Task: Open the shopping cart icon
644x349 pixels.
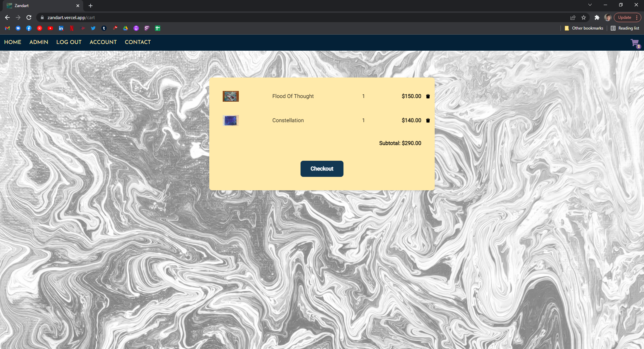Action: click(x=635, y=43)
